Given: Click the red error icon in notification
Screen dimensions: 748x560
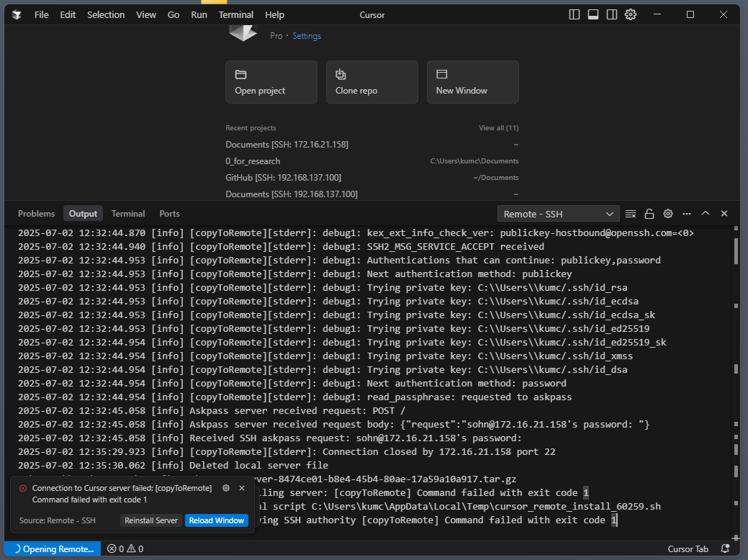Looking at the screenshot, I should pyautogui.click(x=23, y=489).
